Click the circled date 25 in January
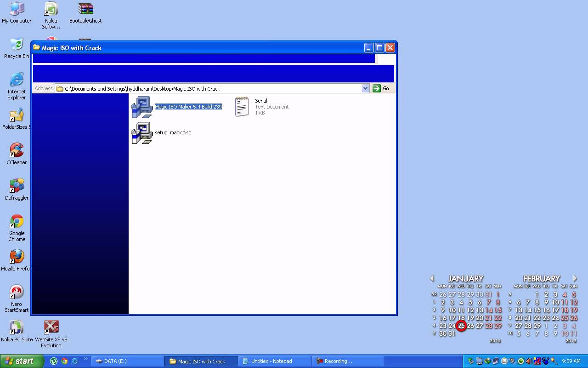Image resolution: width=588 pixels, height=368 pixels. [461, 326]
